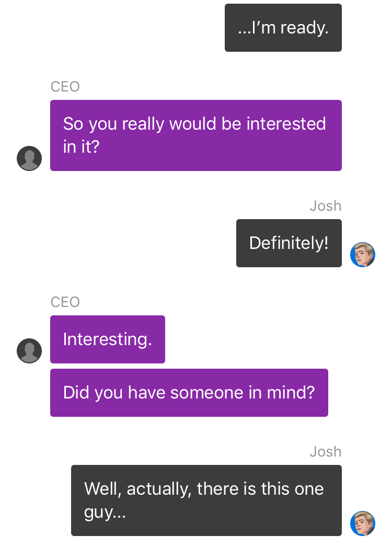Open the Josh name label above "Definitely!"

(x=326, y=206)
